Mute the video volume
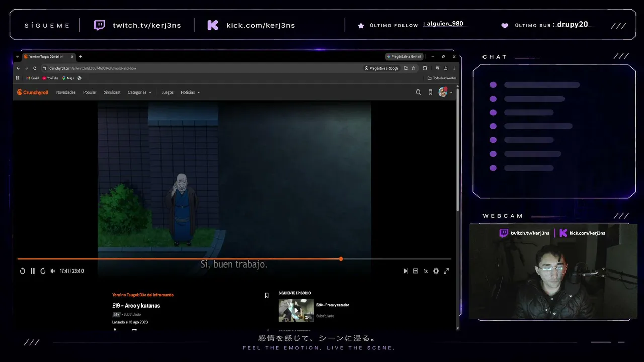This screenshot has width=644, height=362. click(53, 271)
